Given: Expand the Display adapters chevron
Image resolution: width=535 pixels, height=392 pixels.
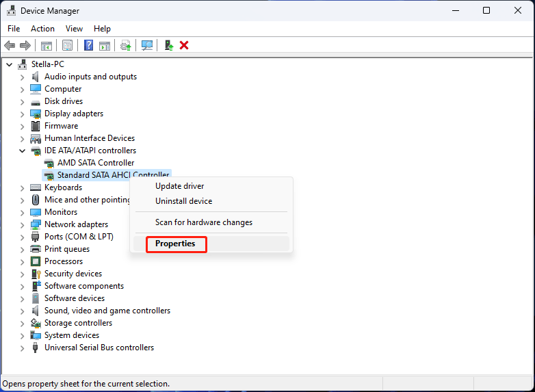Looking at the screenshot, I should pos(22,114).
